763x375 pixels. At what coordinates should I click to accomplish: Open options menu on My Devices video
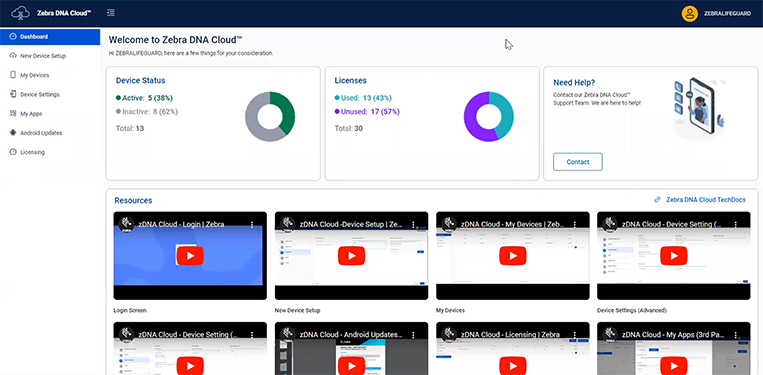[575, 225]
